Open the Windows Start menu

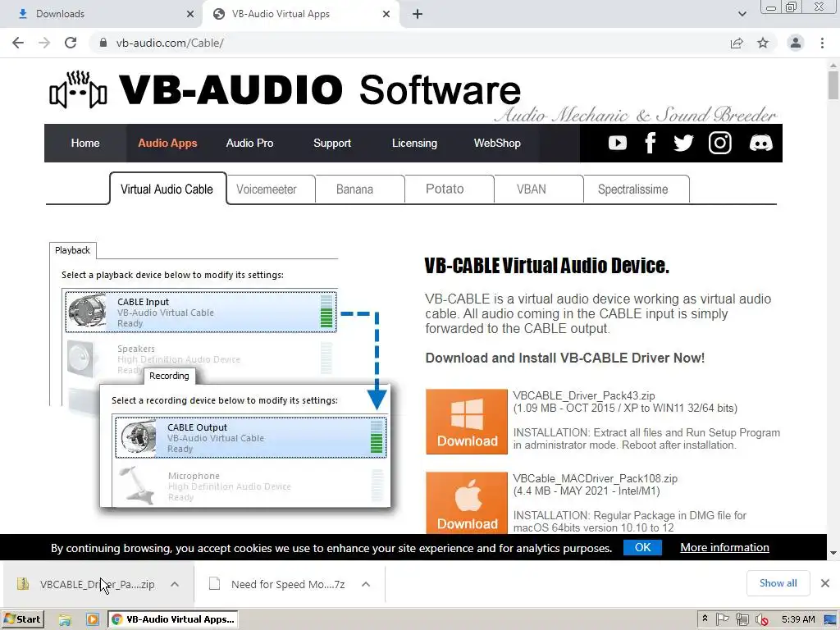pos(22,619)
